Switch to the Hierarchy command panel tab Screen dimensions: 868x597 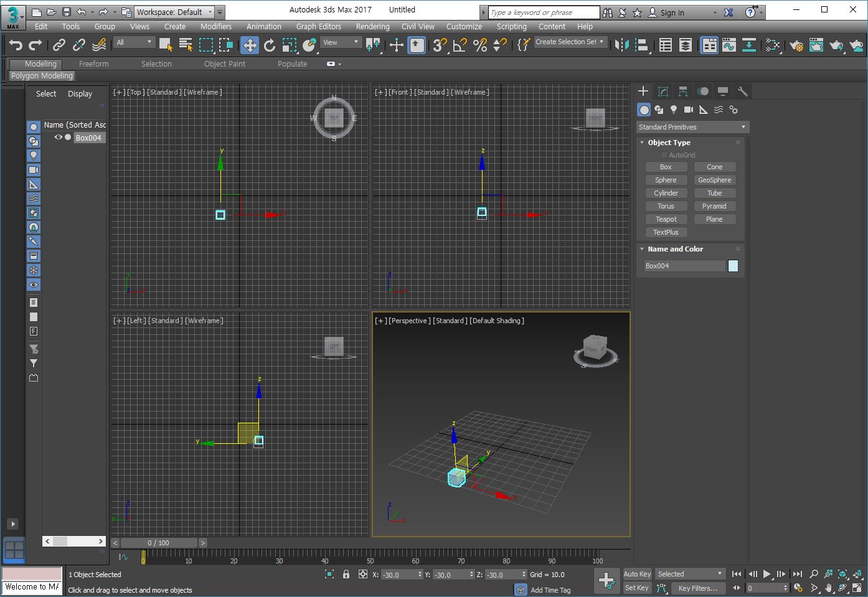pyautogui.click(x=683, y=92)
